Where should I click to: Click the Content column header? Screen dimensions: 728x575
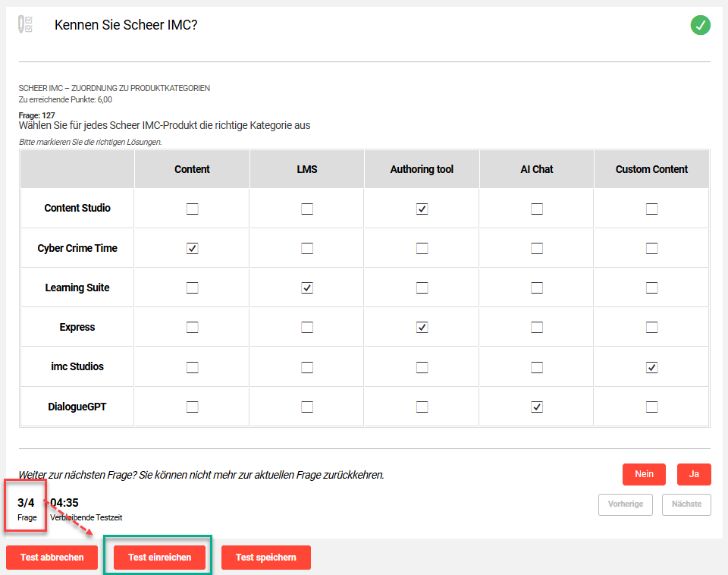192,169
